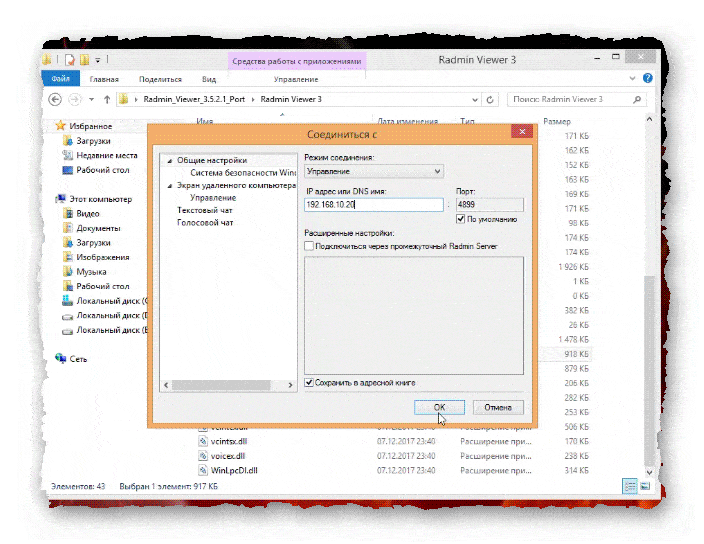Click Музыка folder icon
The image size is (704, 544).
tap(67, 272)
